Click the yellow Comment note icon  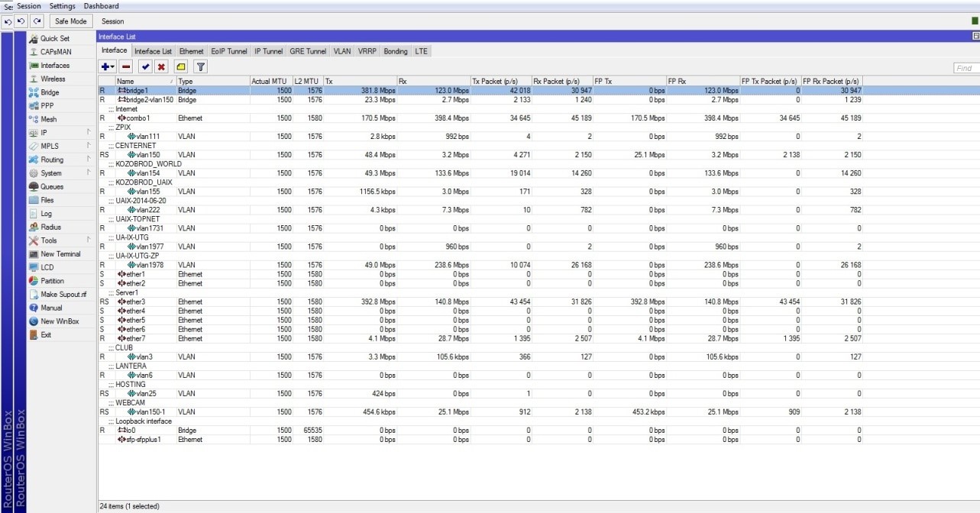pos(181,67)
